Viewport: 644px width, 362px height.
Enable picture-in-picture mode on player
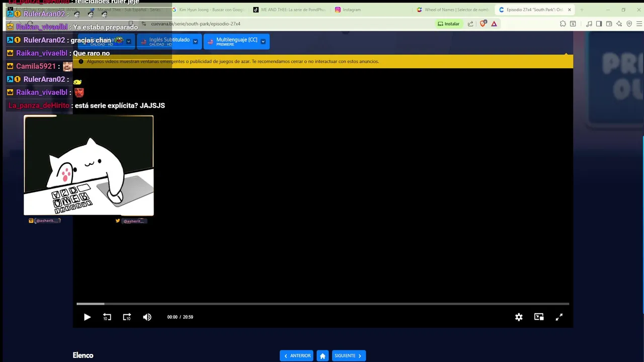coord(539,317)
